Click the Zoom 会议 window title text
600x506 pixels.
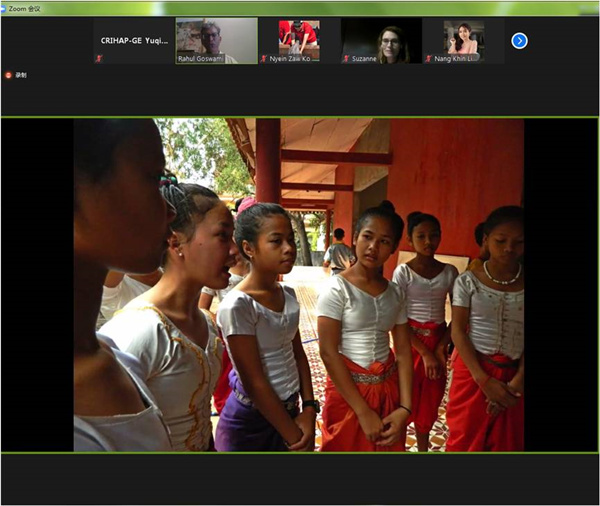coord(25,6)
